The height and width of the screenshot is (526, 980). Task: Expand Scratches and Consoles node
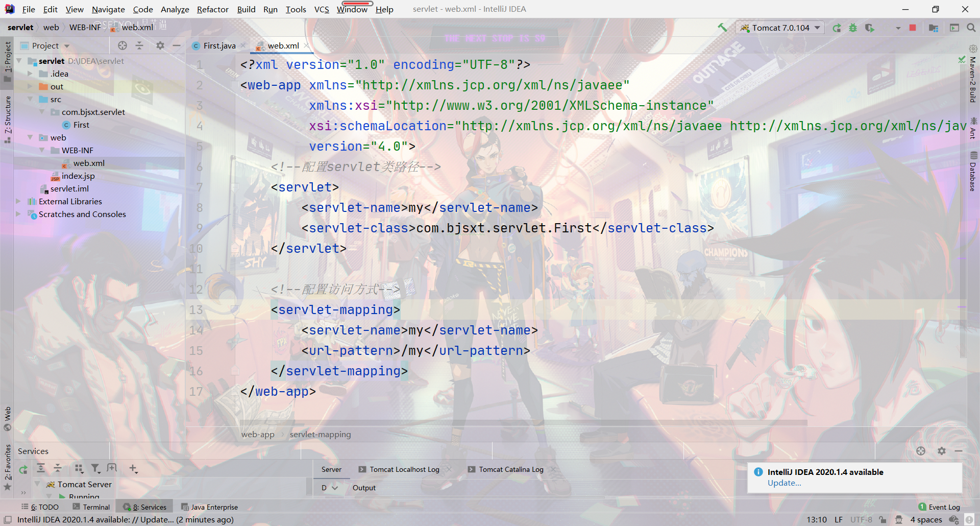19,214
